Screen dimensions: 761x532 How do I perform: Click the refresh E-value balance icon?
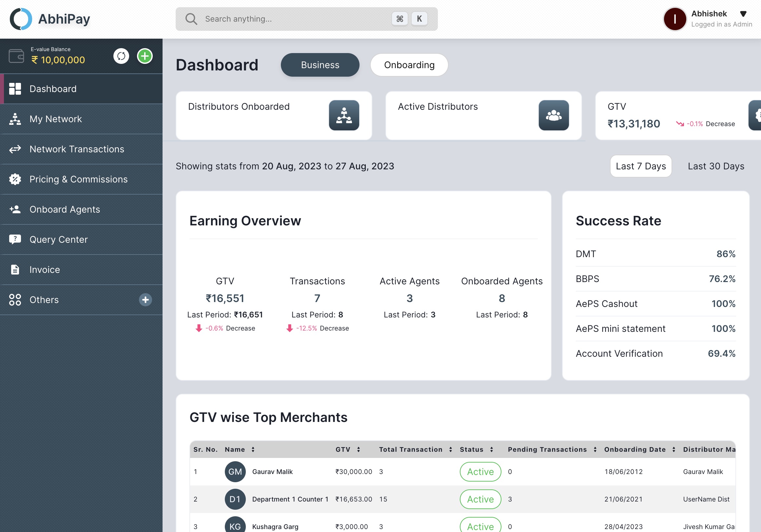121,56
